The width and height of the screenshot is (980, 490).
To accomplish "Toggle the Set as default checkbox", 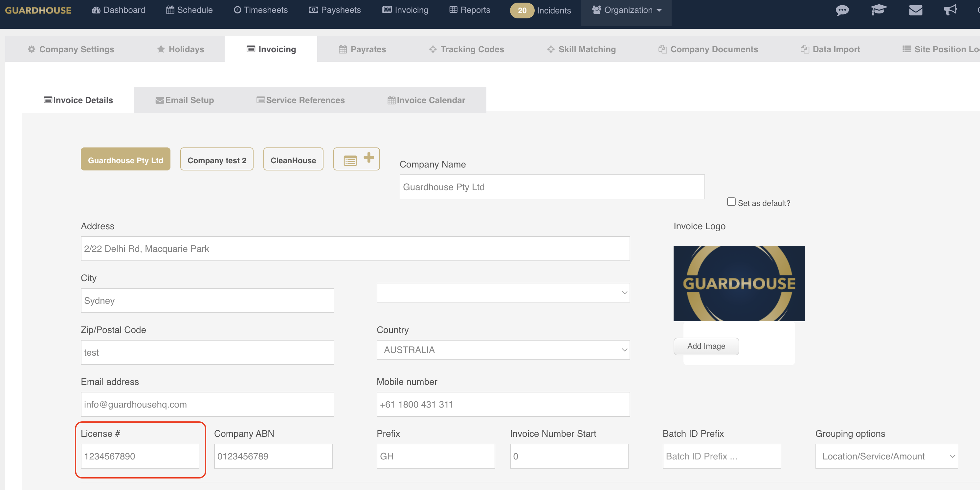I will (x=731, y=202).
